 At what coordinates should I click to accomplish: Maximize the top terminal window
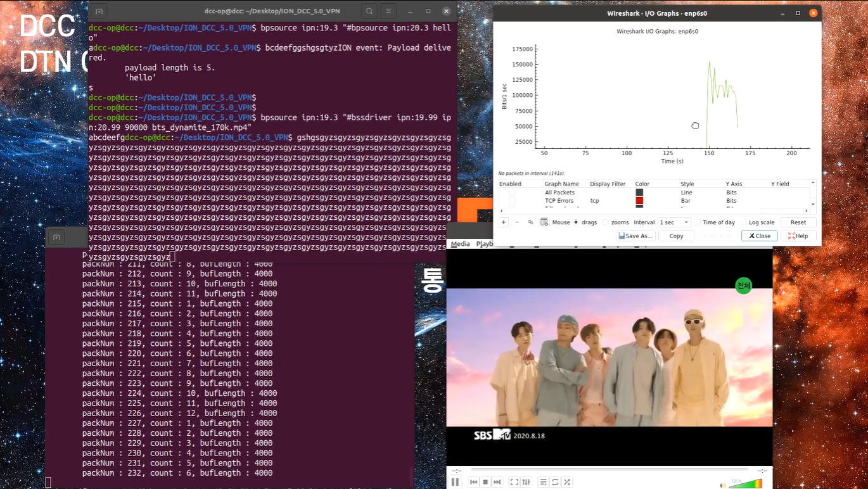coord(428,11)
